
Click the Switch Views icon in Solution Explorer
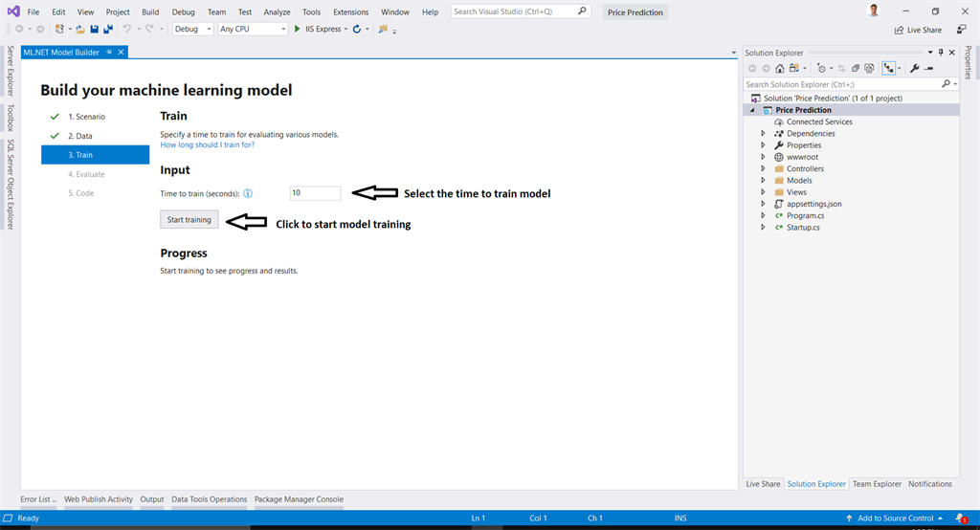(794, 68)
